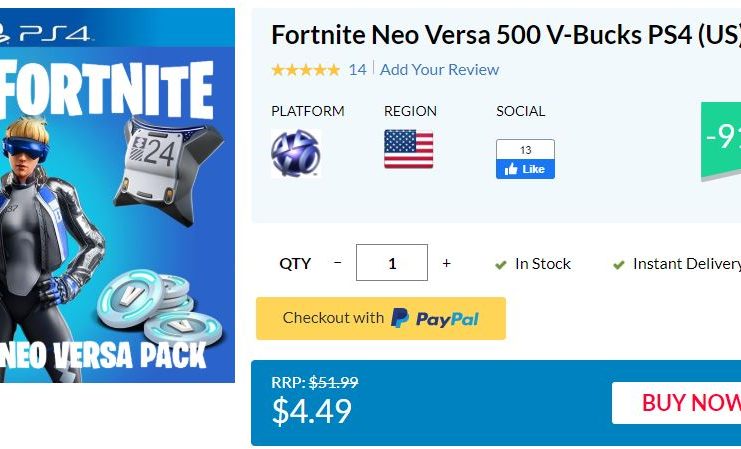Click the green discount percentage badge
Viewport: 741px width, 449px height.
pos(721,140)
